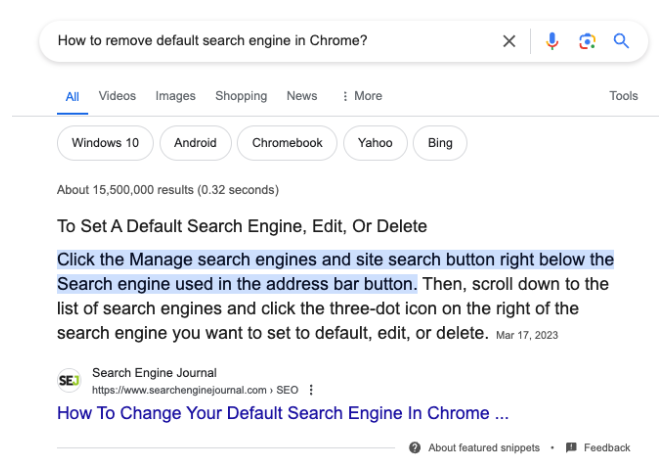665x461 pixels.
Task: Switch to the Images tab
Action: pyautogui.click(x=175, y=96)
